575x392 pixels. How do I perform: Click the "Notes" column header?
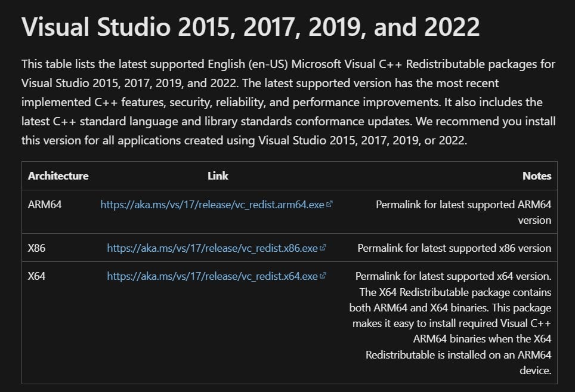click(537, 176)
